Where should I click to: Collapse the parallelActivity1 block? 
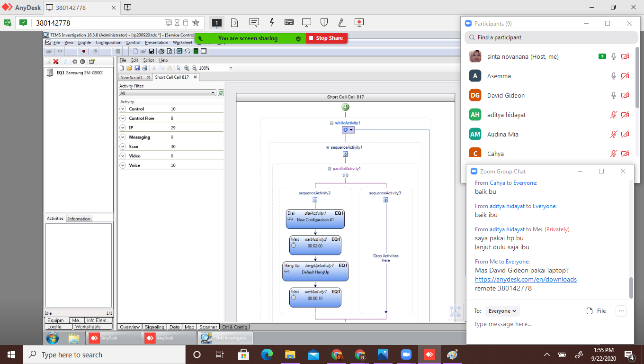pos(330,169)
